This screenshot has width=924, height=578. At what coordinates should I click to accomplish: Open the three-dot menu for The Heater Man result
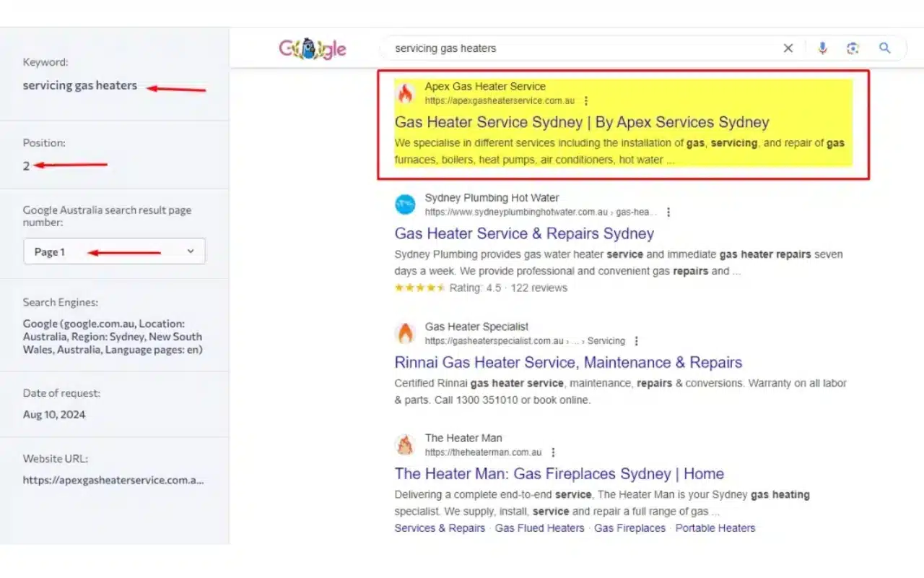point(553,452)
